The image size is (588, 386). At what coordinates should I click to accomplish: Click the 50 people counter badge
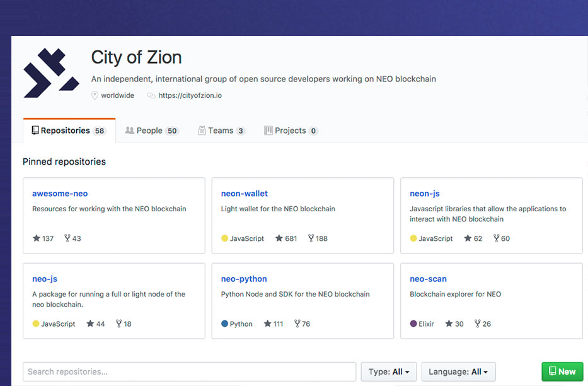tap(172, 131)
